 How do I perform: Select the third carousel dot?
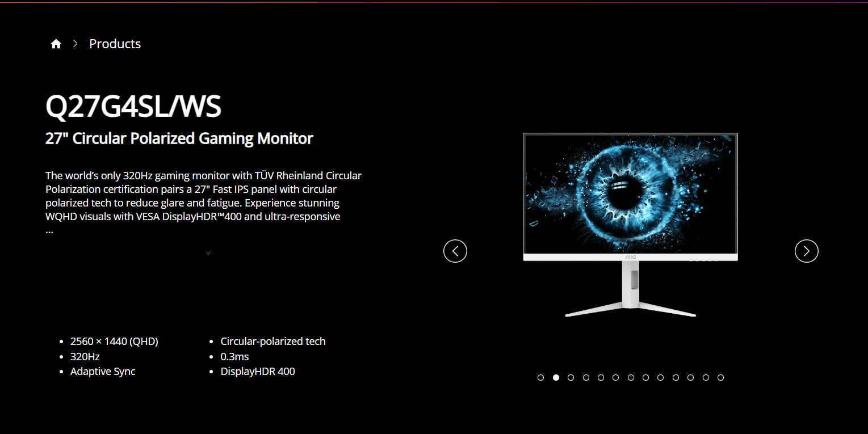click(x=571, y=377)
